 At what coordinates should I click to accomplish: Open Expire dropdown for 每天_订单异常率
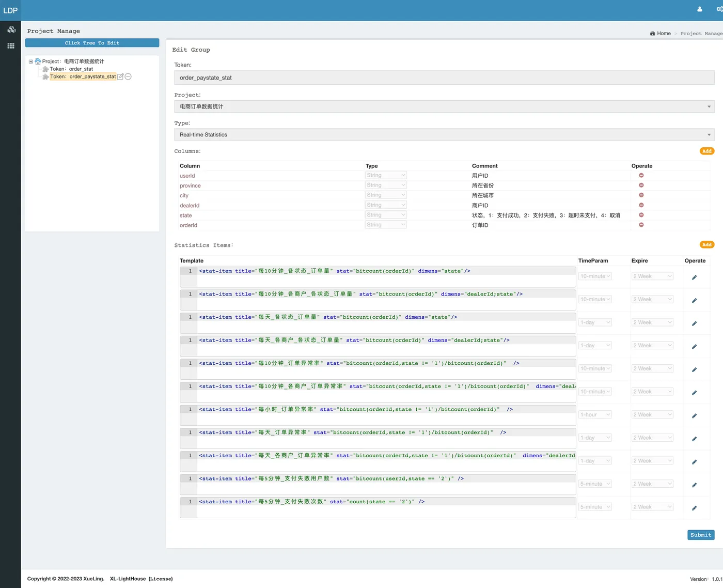(x=653, y=438)
